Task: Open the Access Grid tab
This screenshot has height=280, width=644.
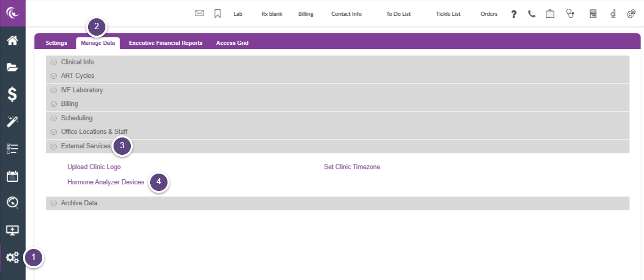Action: pyautogui.click(x=232, y=43)
